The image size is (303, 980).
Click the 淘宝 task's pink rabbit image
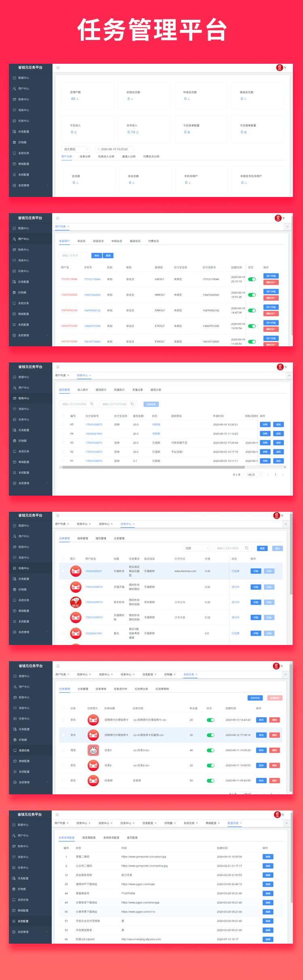(93, 750)
